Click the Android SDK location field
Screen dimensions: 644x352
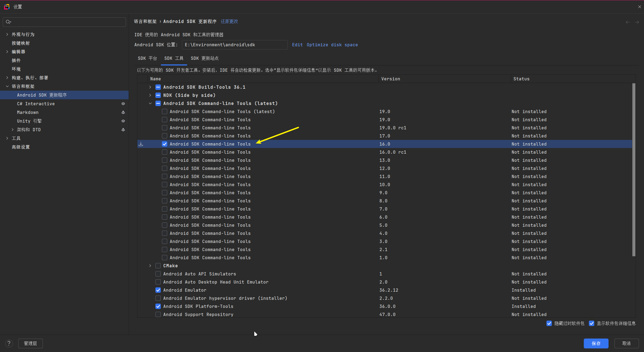tap(234, 45)
